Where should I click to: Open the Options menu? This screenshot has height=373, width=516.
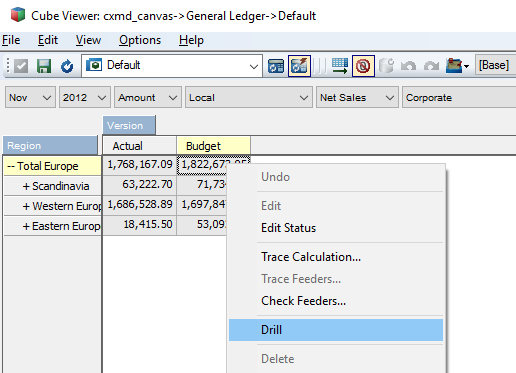140,40
